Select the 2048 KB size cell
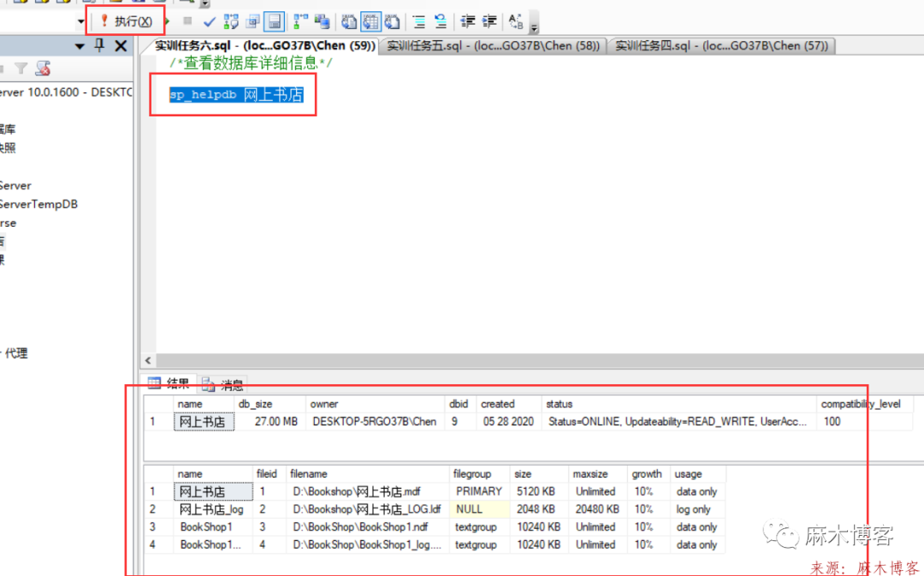 (539, 509)
